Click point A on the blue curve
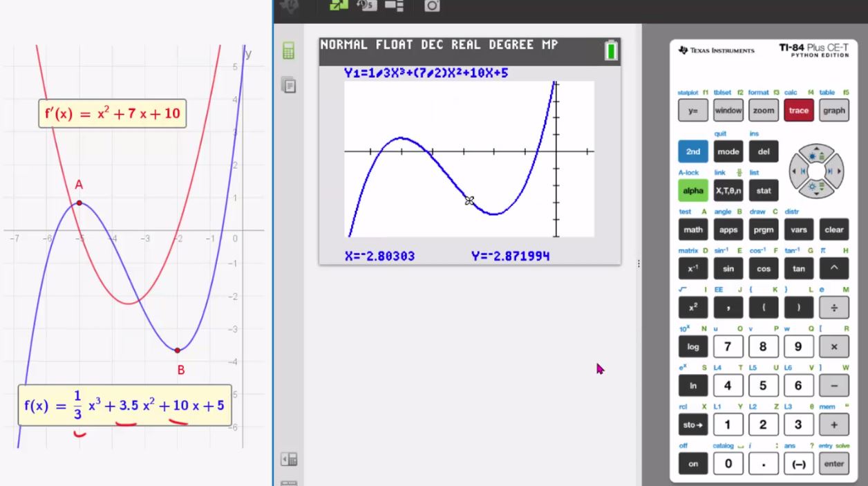Viewport: 868px width, 486px height. (79, 203)
